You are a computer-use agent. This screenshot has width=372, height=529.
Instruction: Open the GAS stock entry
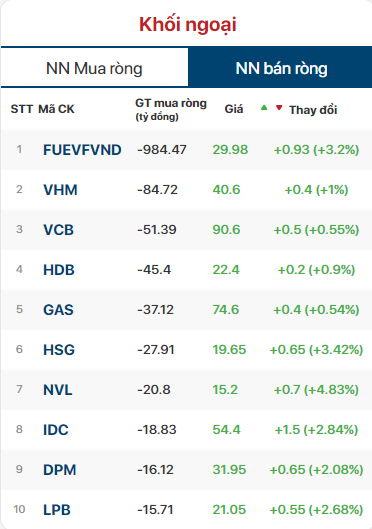coord(58,310)
